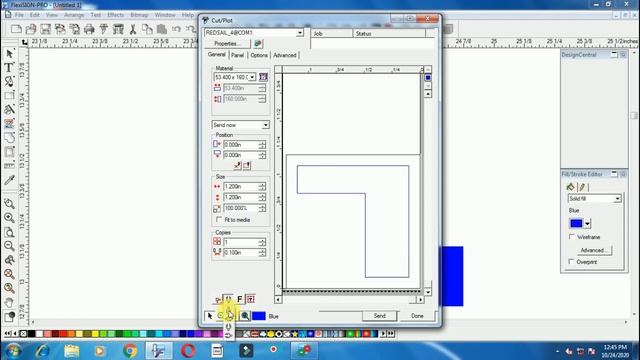
Task: Open the file explorer folder on taskbar
Action: click(x=71, y=351)
